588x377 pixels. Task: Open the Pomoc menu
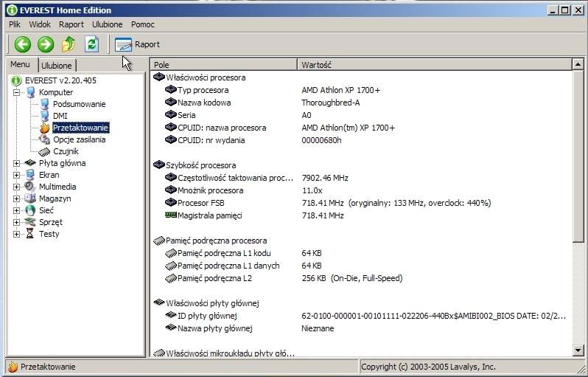pyautogui.click(x=143, y=24)
